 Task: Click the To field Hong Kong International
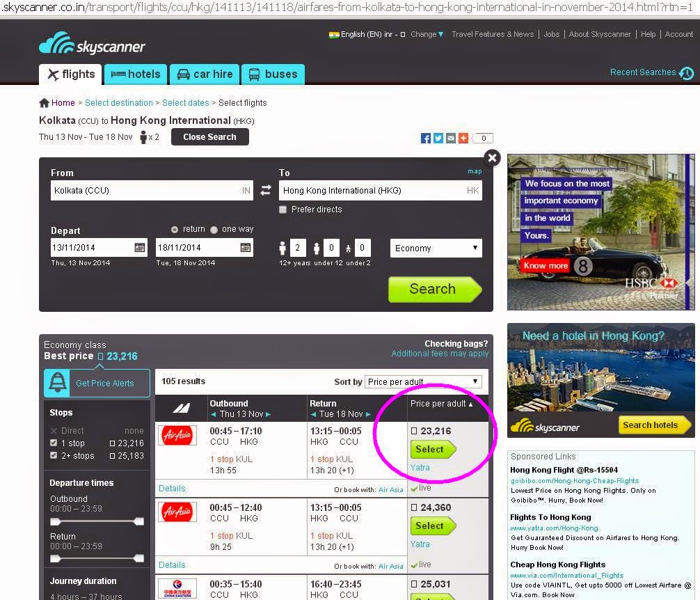[x=381, y=191]
